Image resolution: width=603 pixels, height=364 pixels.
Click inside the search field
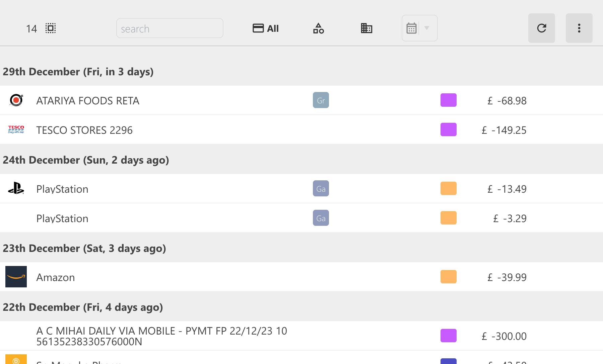pyautogui.click(x=170, y=28)
